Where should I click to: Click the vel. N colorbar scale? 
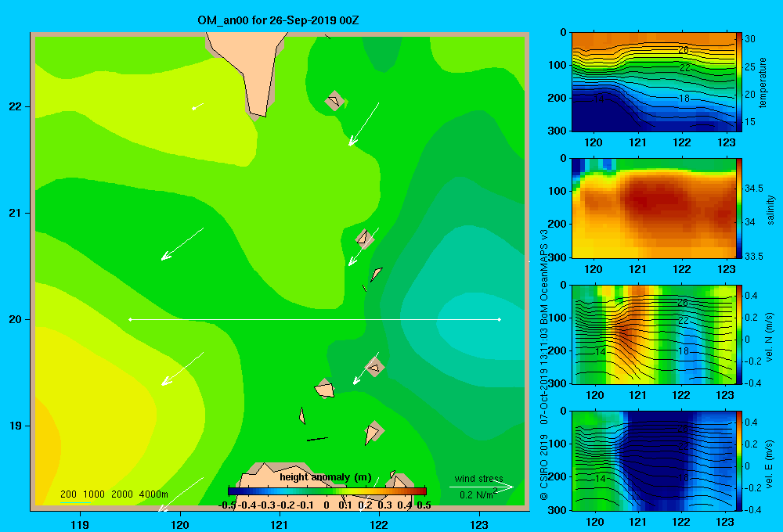[739, 334]
